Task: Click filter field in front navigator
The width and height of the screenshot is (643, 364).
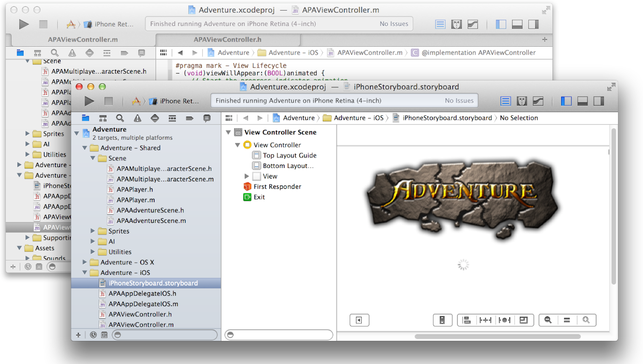Action: (x=165, y=335)
